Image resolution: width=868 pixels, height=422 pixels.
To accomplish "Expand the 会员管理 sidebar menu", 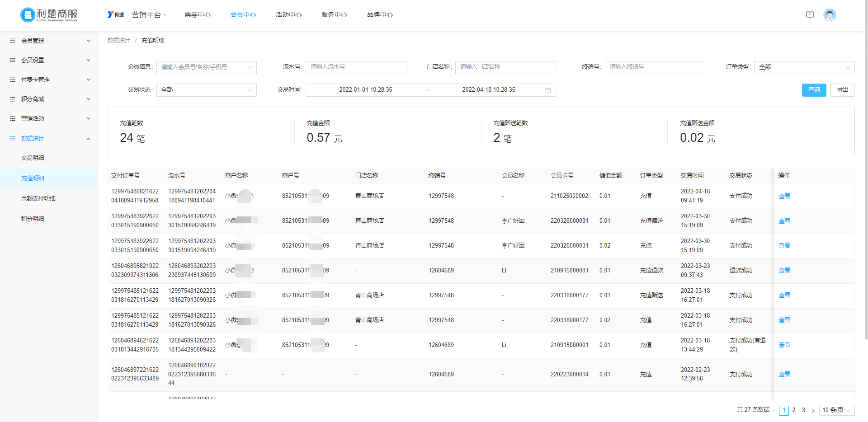I will [x=88, y=41].
